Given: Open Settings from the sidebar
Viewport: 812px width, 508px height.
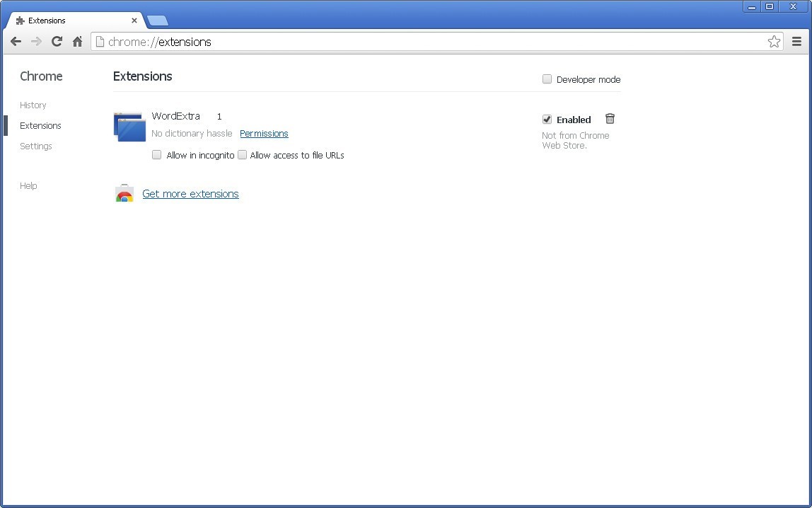Looking at the screenshot, I should (x=36, y=146).
